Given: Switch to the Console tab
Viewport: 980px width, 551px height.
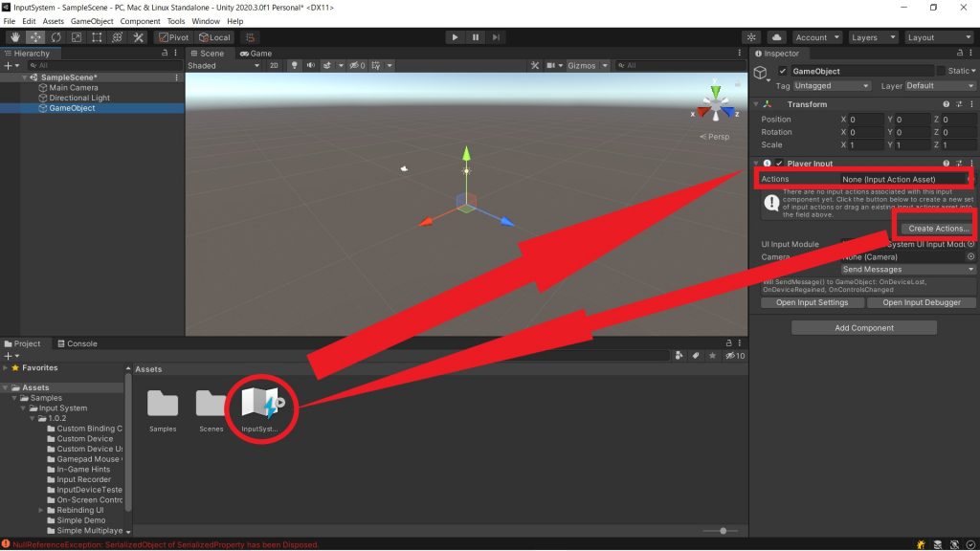Looking at the screenshot, I should [x=78, y=343].
